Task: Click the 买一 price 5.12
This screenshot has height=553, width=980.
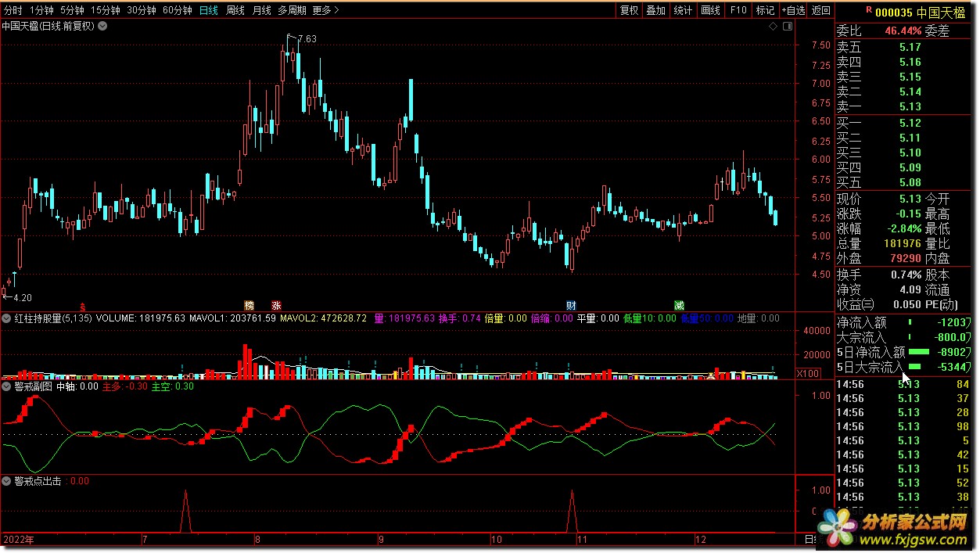Action: click(910, 123)
